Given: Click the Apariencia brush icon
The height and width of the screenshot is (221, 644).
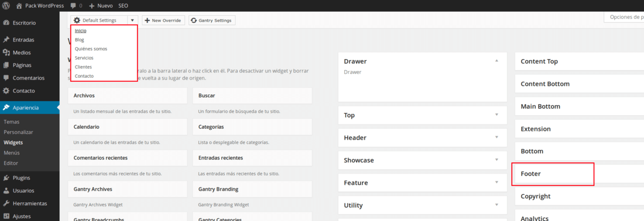Looking at the screenshot, I should [x=6, y=108].
